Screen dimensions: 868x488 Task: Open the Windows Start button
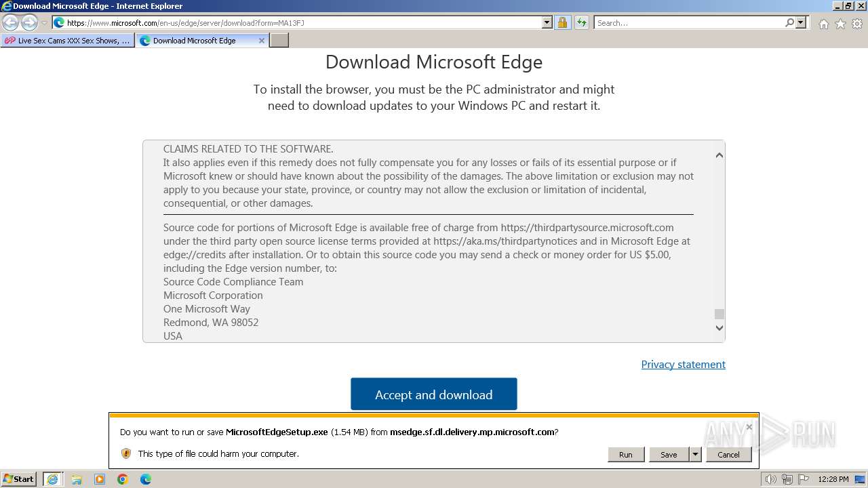pyautogui.click(x=18, y=479)
